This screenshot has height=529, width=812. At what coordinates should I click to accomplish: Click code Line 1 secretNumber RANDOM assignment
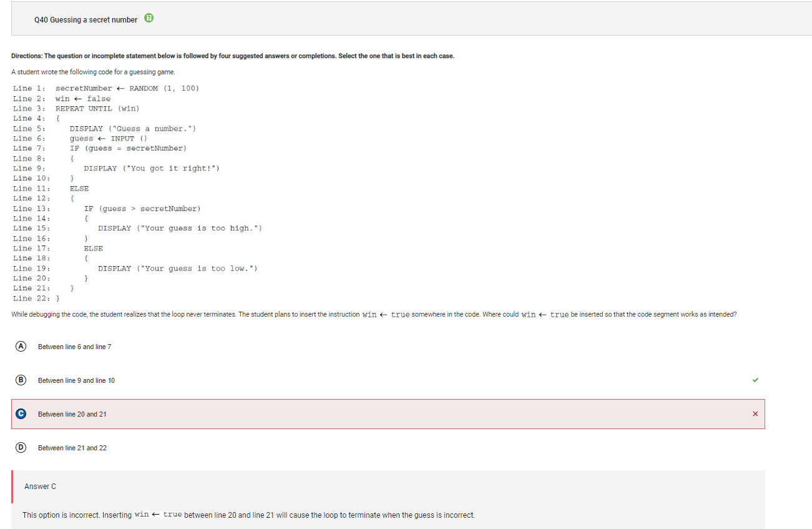[127, 88]
